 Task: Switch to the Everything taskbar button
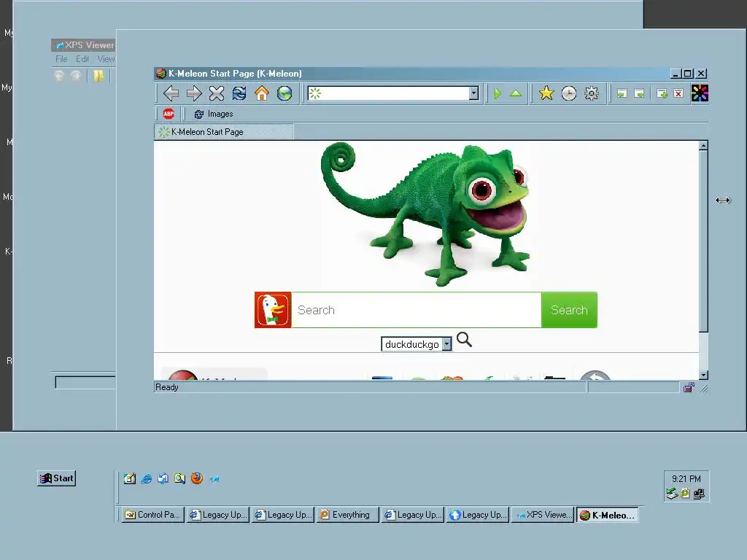click(x=348, y=515)
